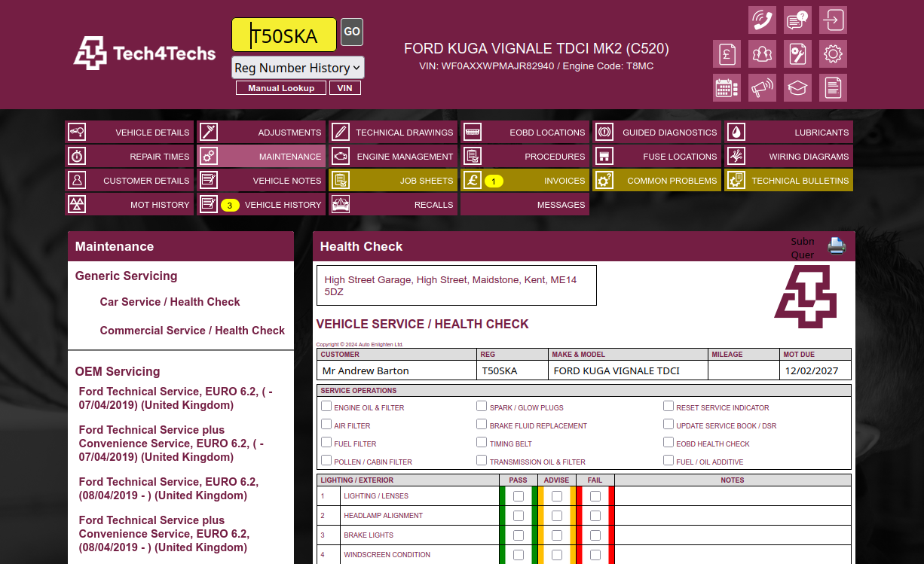The image size is (924, 564).
Task: Check the Reset Service Indicator box
Action: click(669, 406)
